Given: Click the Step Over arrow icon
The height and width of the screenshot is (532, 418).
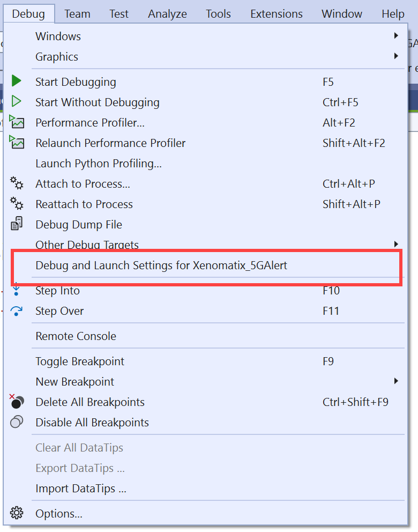Looking at the screenshot, I should 17,311.
